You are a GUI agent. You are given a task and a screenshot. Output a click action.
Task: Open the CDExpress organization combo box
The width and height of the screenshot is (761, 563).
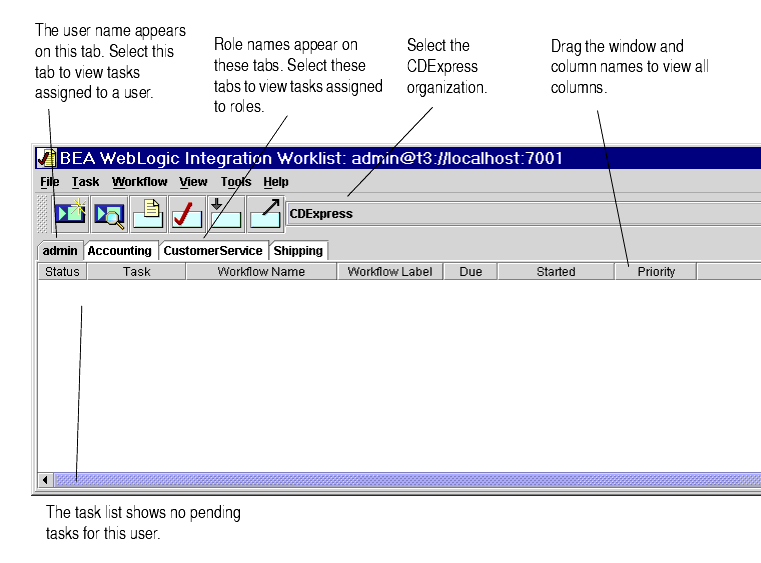point(524,214)
